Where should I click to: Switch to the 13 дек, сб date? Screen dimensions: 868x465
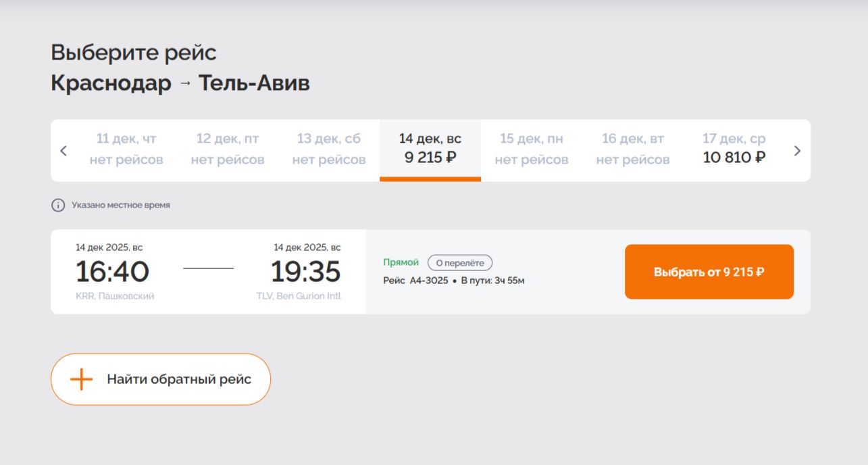click(x=329, y=149)
